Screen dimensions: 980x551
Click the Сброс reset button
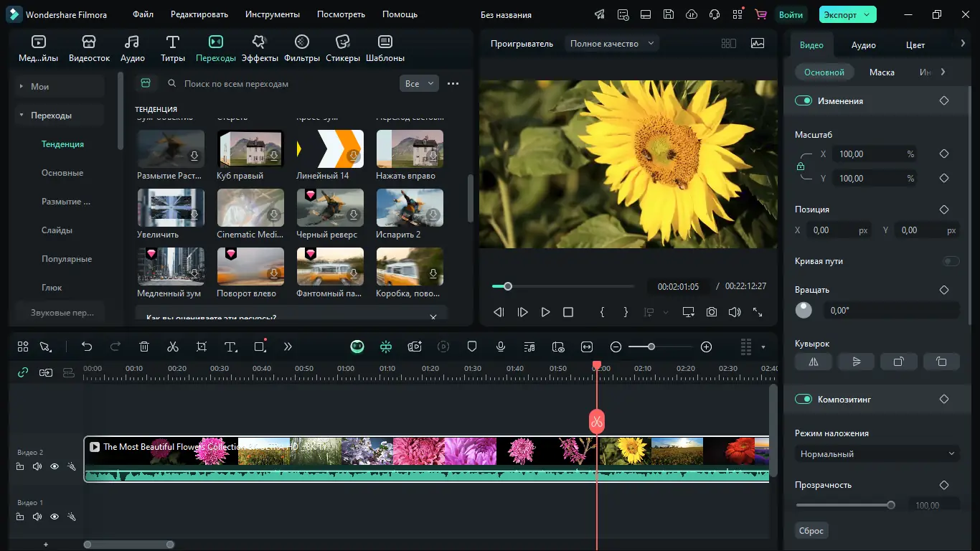coord(811,531)
